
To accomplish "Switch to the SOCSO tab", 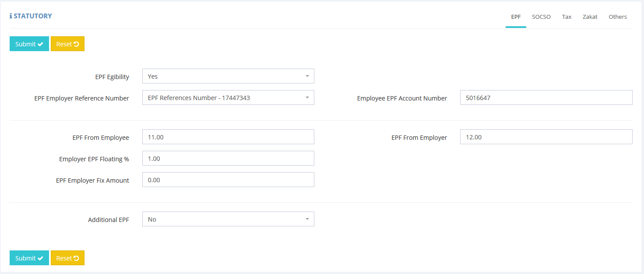I will click(x=541, y=17).
